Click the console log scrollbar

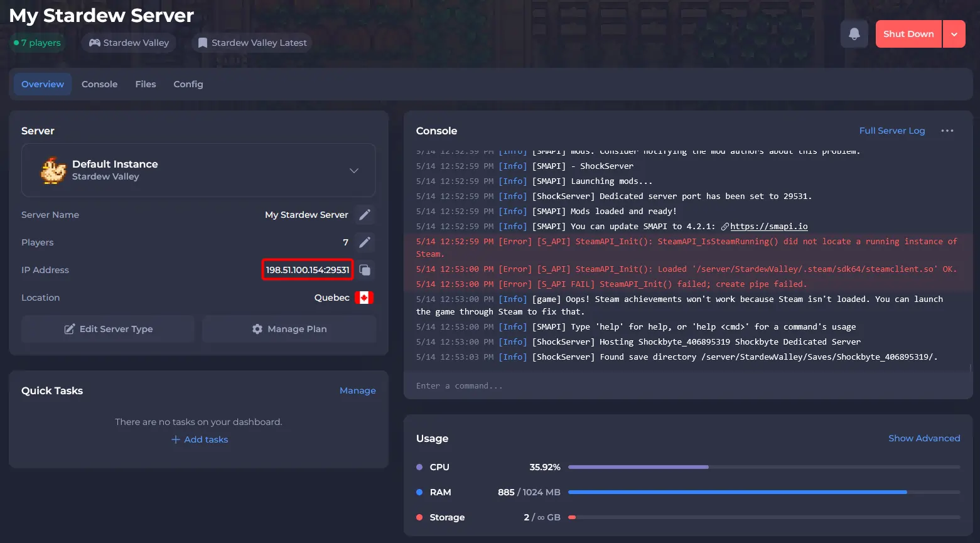tap(971, 367)
